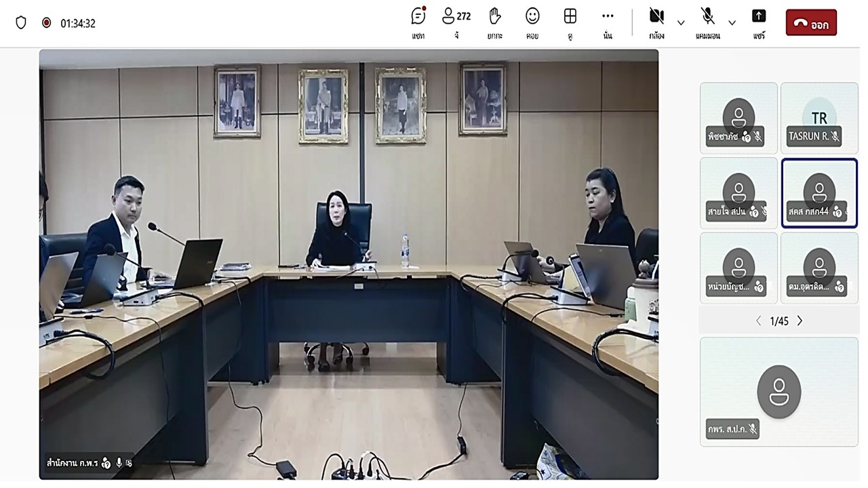Select the TASRUN R. participant tile

pyautogui.click(x=819, y=118)
